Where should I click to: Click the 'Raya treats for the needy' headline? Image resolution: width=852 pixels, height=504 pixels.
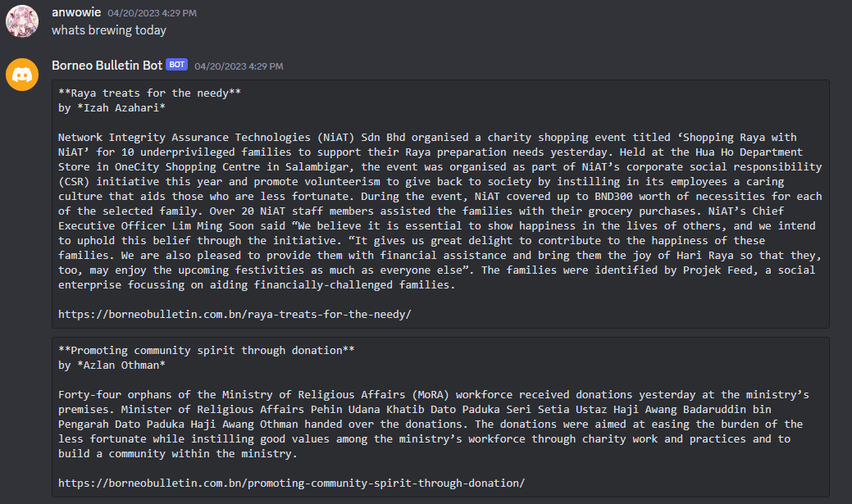[149, 93]
